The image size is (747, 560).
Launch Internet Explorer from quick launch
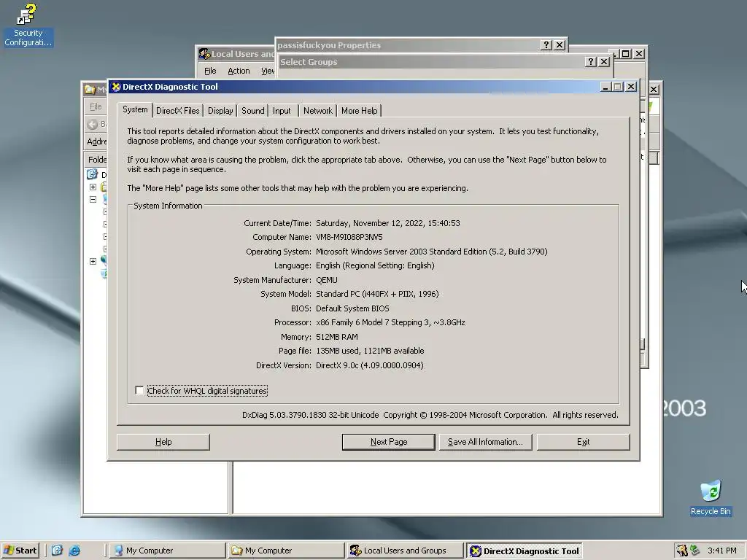click(74, 551)
